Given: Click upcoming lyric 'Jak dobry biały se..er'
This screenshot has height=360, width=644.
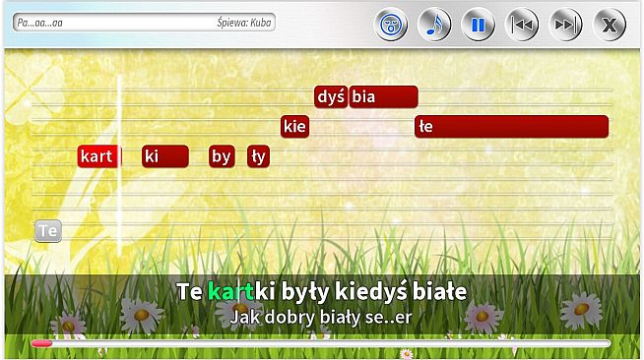Looking at the screenshot, I should (x=321, y=318).
